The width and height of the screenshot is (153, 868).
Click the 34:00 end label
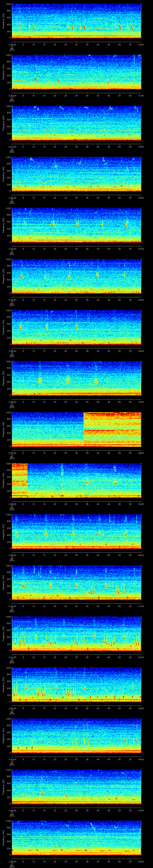141,249
